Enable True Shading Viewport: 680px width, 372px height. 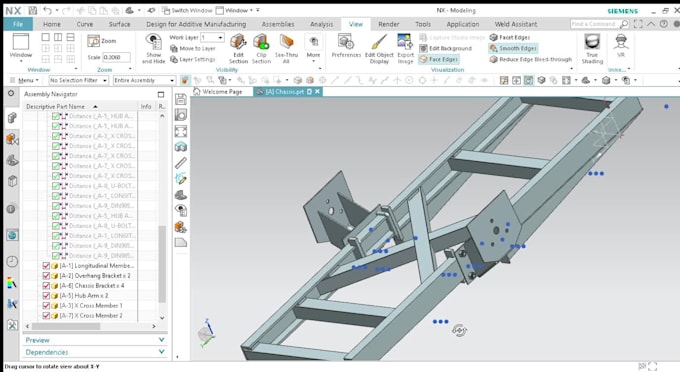pyautogui.click(x=592, y=49)
